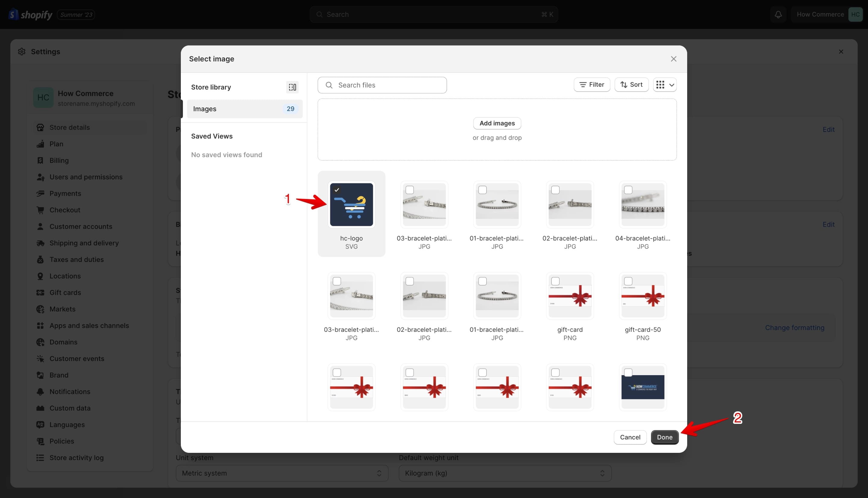868x498 pixels.
Task: Click the Summer '23 badge
Action: pos(76,15)
